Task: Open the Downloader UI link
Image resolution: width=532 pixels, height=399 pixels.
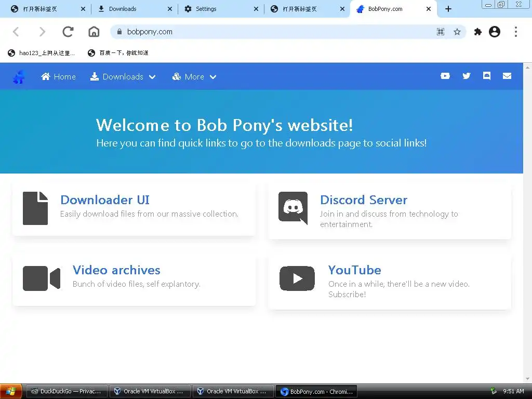Action: coord(105,200)
